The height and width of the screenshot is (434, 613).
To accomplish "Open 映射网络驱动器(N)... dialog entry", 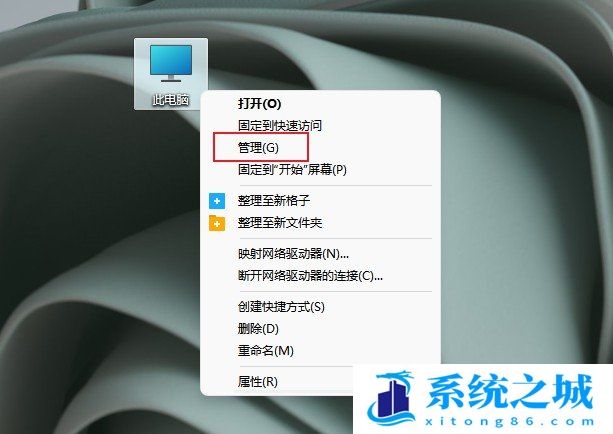I will pos(293,254).
